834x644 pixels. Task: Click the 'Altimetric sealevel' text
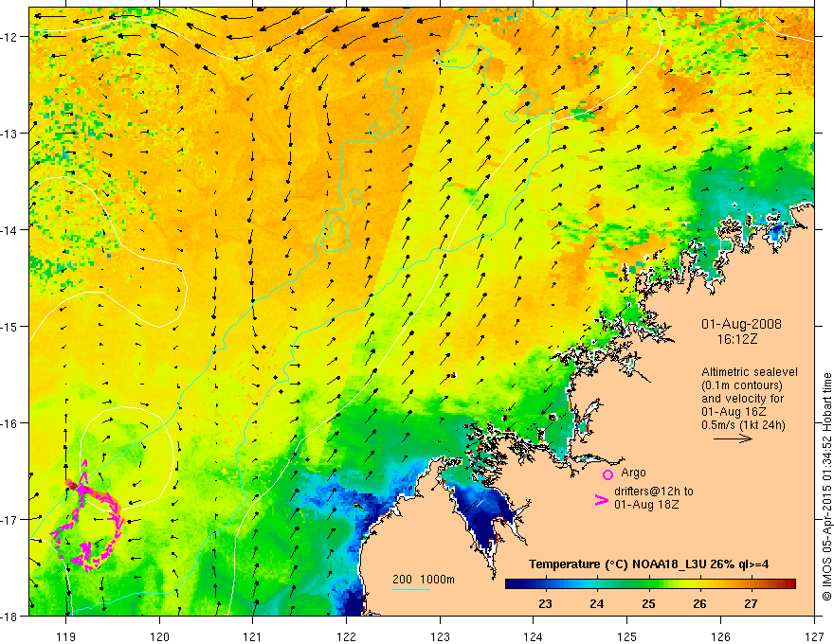[750, 372]
